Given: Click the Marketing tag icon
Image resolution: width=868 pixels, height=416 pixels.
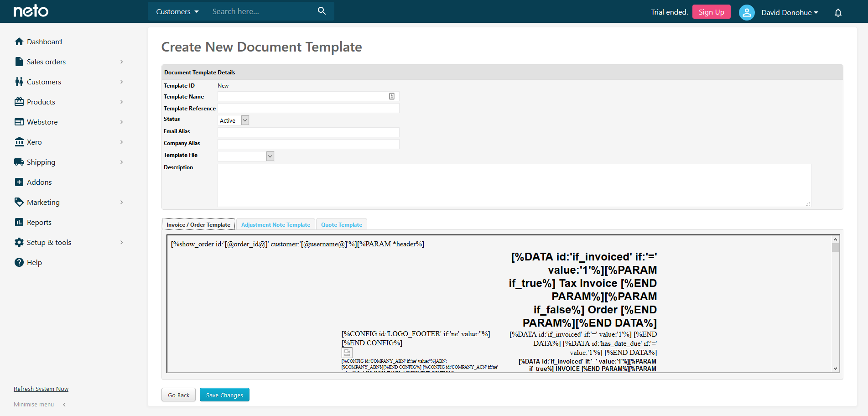Looking at the screenshot, I should click(x=19, y=202).
